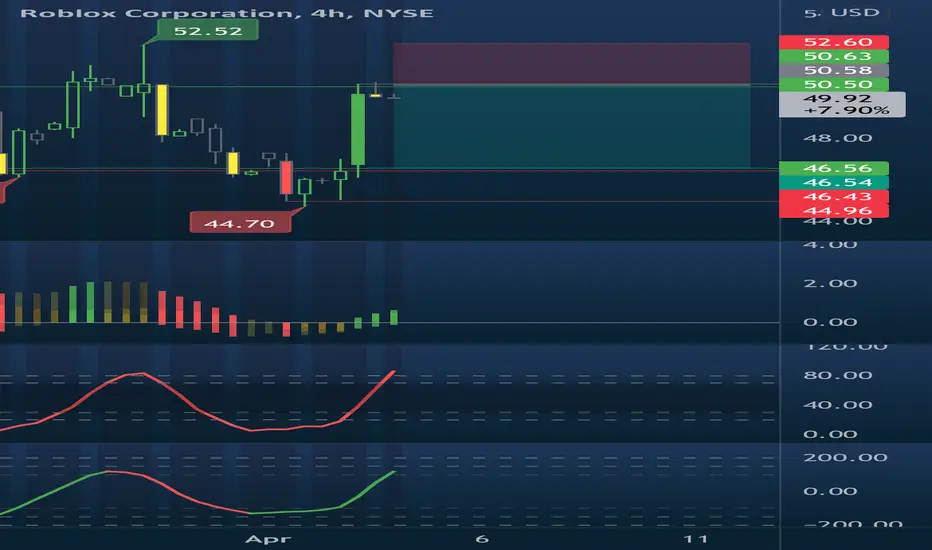Click the red candle above the 44.70 low
This screenshot has height=550, width=932.
286,177
